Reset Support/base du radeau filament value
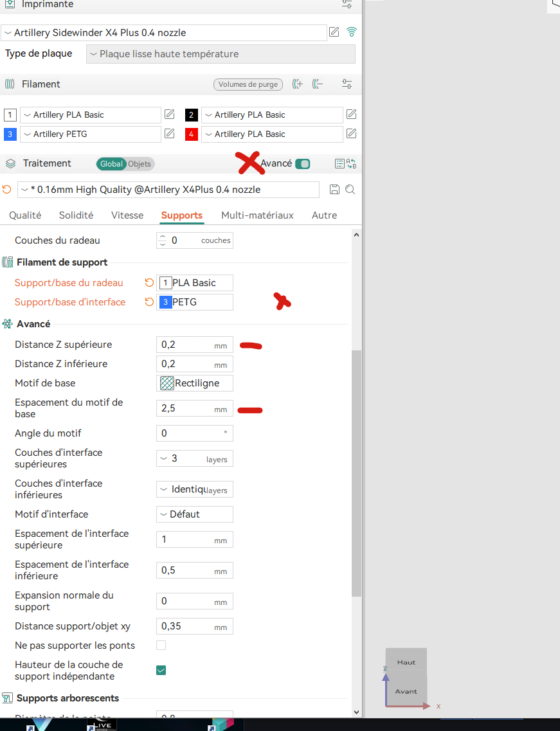Viewport: 560px width, 731px height. click(149, 282)
